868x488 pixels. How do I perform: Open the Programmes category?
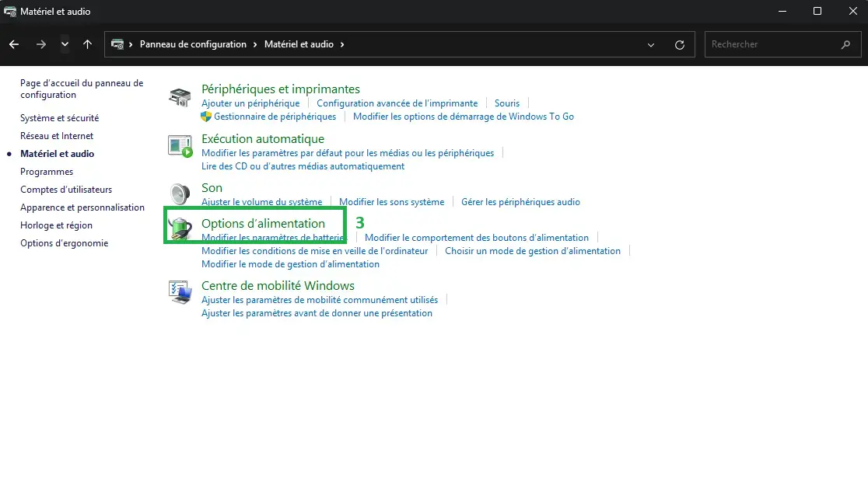47,172
